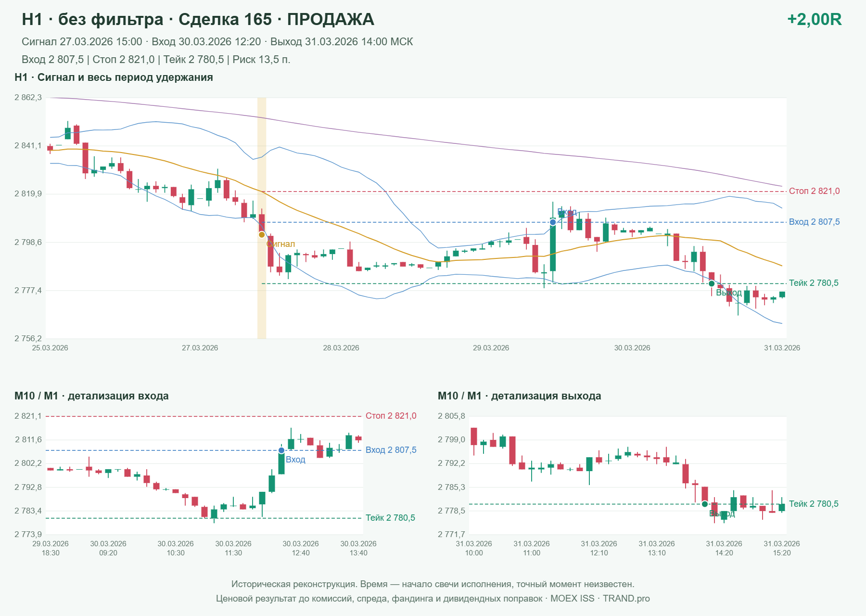Click the 2 756,2 price axis label
This screenshot has width=866, height=616.
(x=28, y=339)
